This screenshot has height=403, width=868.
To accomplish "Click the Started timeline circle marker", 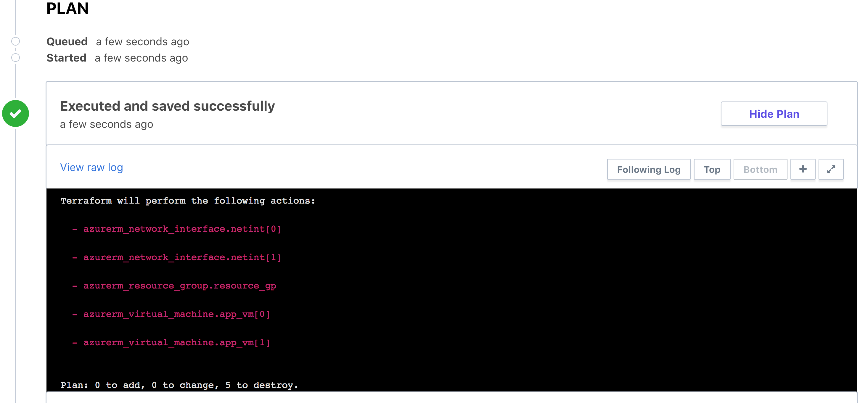I will coord(15,58).
